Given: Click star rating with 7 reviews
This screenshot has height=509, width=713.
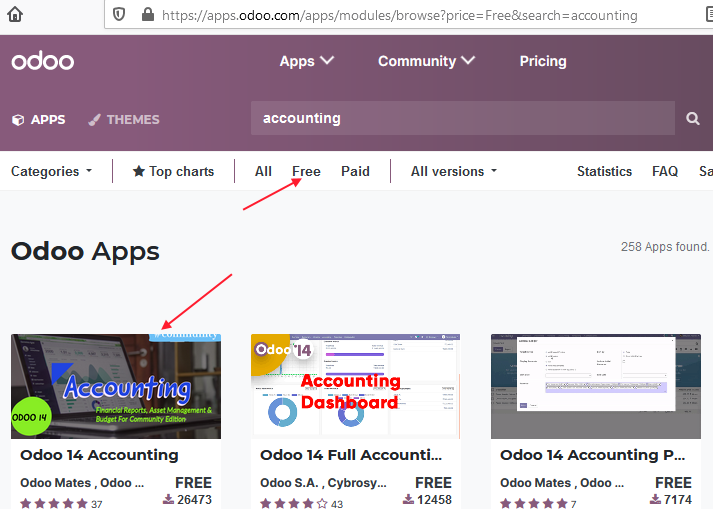Looking at the screenshot, I should [x=534, y=503].
